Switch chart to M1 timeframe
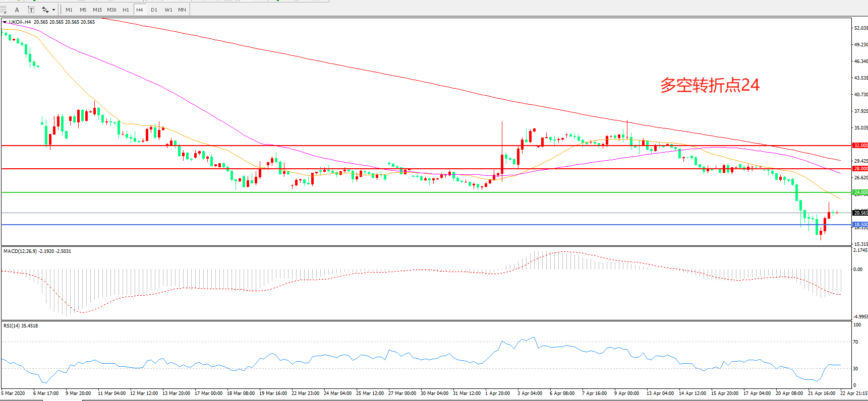The width and height of the screenshot is (868, 401). [69, 10]
